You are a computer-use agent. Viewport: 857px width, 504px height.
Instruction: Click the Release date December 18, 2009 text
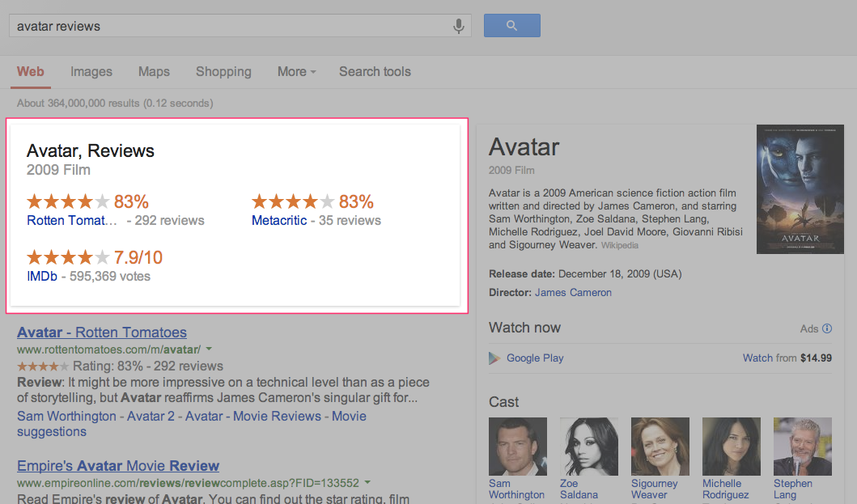(x=585, y=274)
